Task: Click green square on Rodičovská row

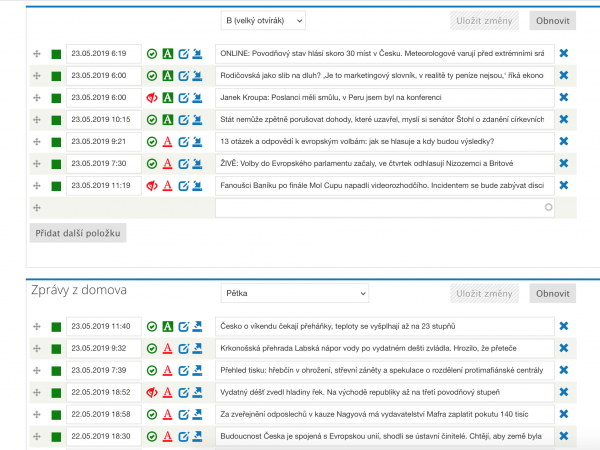Action: pos(56,76)
